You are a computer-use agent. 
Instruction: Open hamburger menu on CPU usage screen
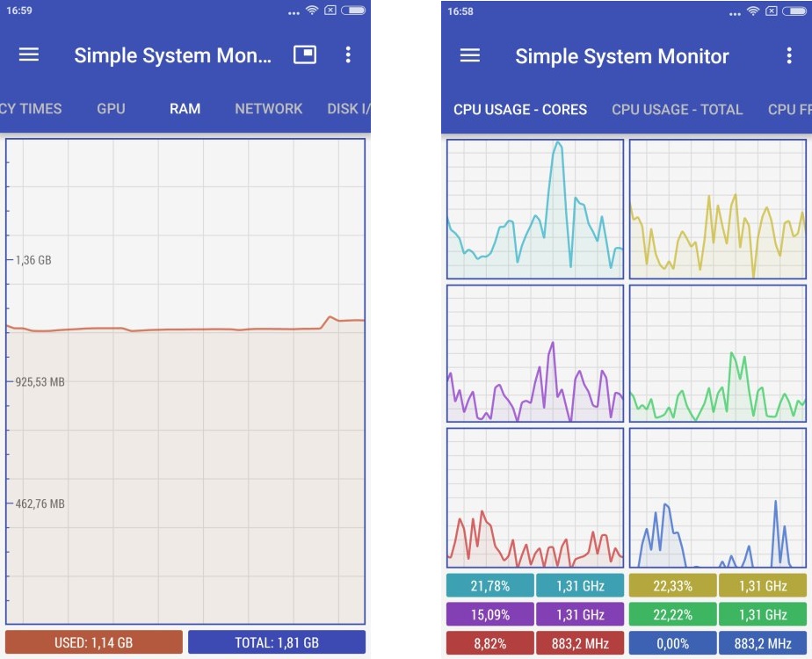469,54
